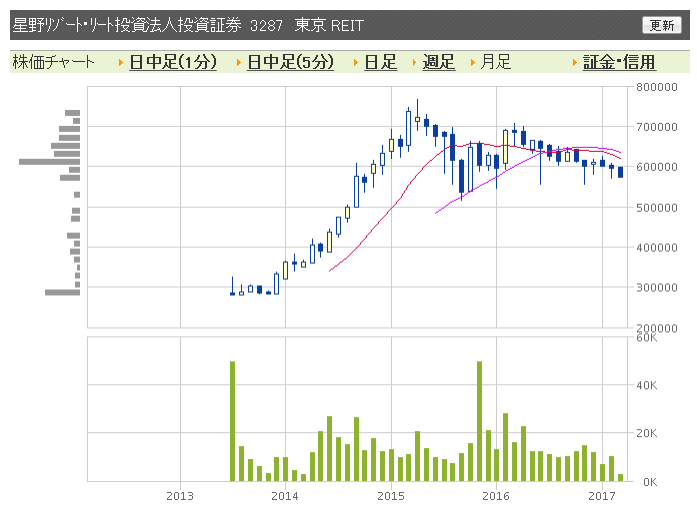Click the red moving average line at its start
This screenshot has height=526, width=697.
point(330,270)
